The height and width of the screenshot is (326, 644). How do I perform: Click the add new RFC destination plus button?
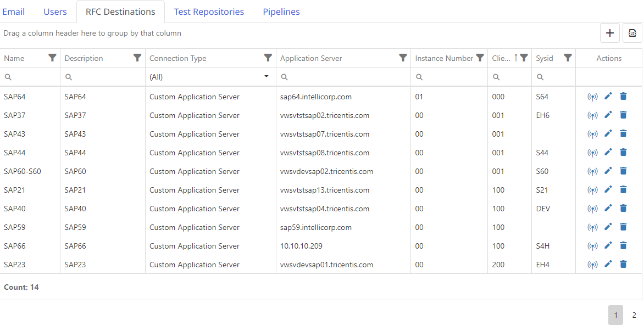coord(609,33)
